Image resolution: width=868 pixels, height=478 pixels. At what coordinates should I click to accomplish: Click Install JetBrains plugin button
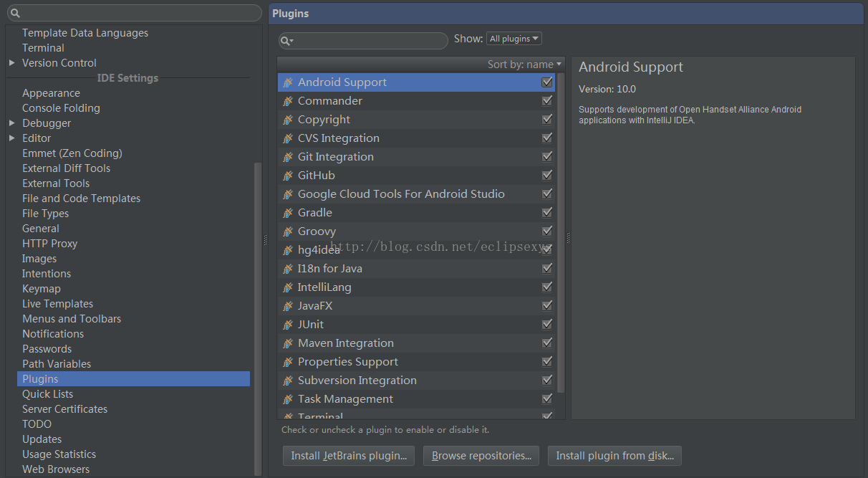pyautogui.click(x=349, y=456)
